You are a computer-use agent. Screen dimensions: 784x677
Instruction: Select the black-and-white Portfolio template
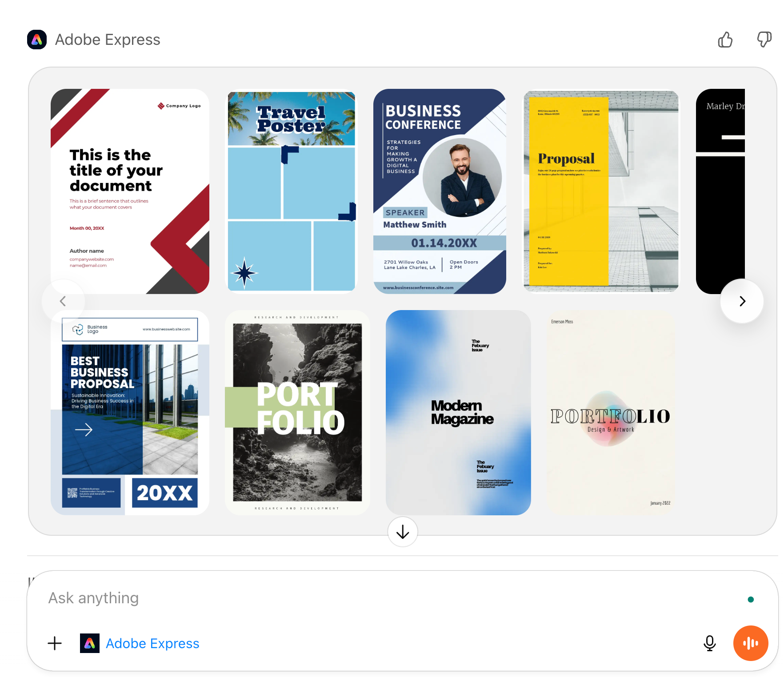coord(297,413)
